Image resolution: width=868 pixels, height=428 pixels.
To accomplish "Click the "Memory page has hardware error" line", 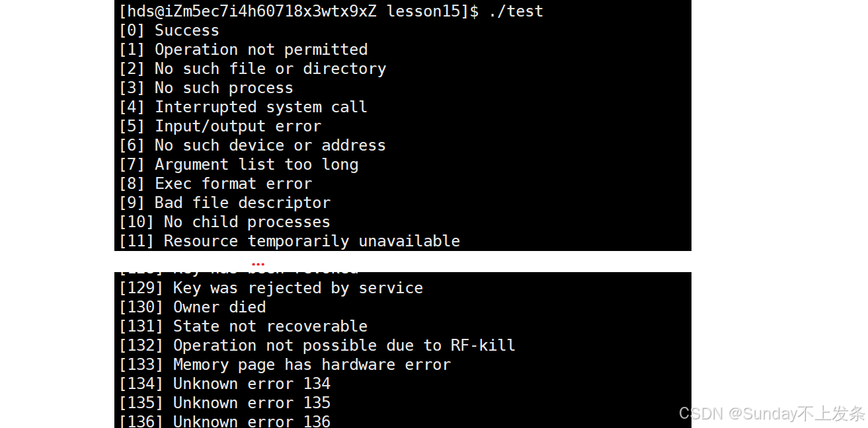I will pos(285,365).
